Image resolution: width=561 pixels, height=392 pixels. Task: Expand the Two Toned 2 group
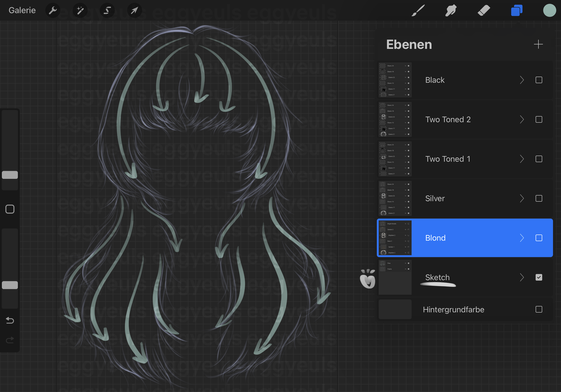[x=522, y=120]
